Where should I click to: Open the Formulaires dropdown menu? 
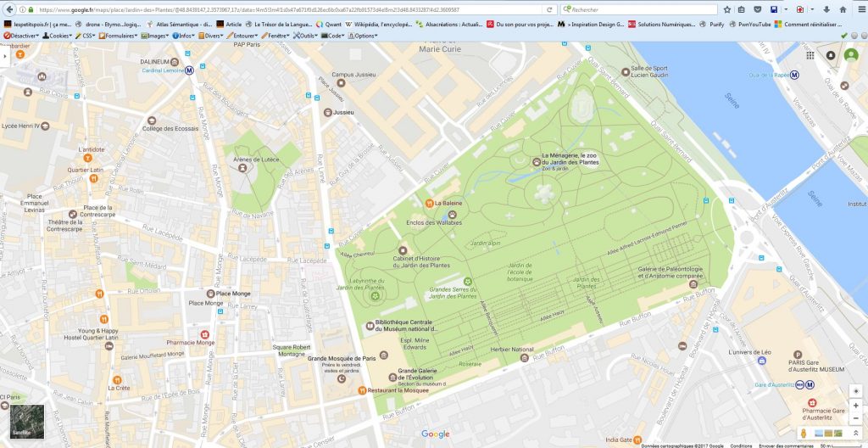coord(118,36)
